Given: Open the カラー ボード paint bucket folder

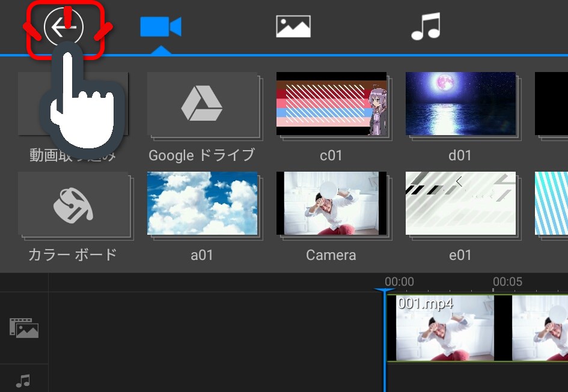Looking at the screenshot, I should tap(73, 204).
